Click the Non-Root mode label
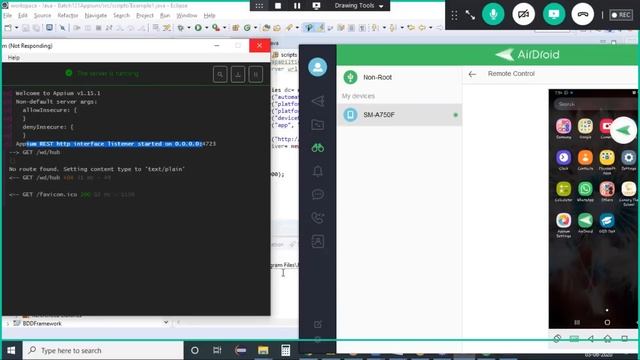640x360 pixels. (x=377, y=77)
